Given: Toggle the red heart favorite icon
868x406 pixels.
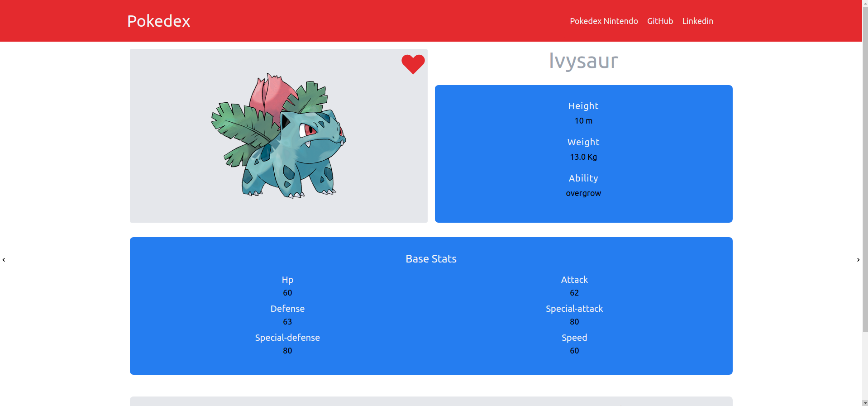Looking at the screenshot, I should (x=413, y=64).
